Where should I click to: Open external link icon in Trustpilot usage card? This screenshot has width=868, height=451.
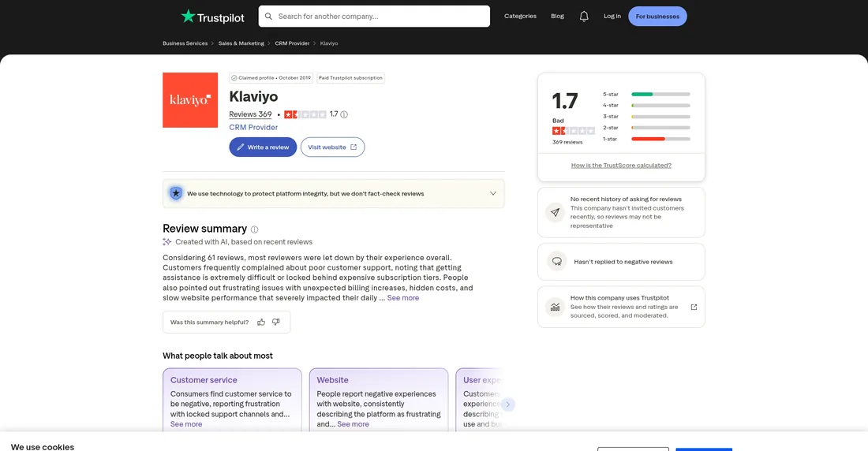(694, 307)
